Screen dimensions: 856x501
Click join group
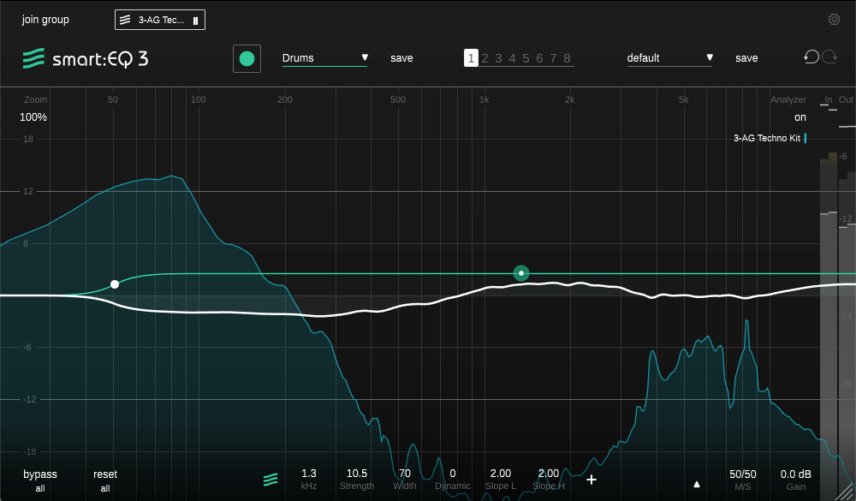45,20
